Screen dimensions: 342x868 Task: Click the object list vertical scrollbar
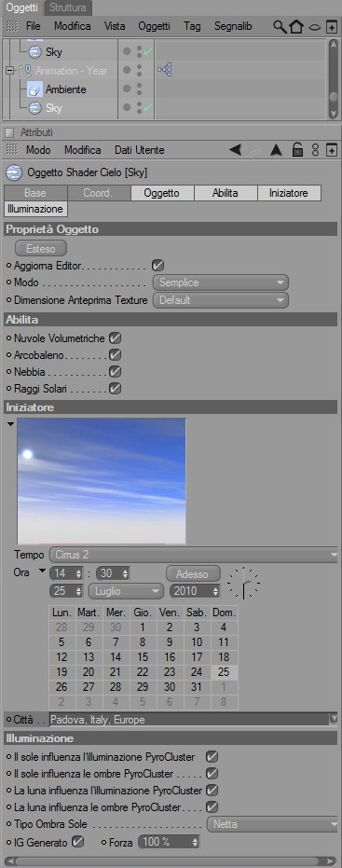pyautogui.click(x=333, y=78)
